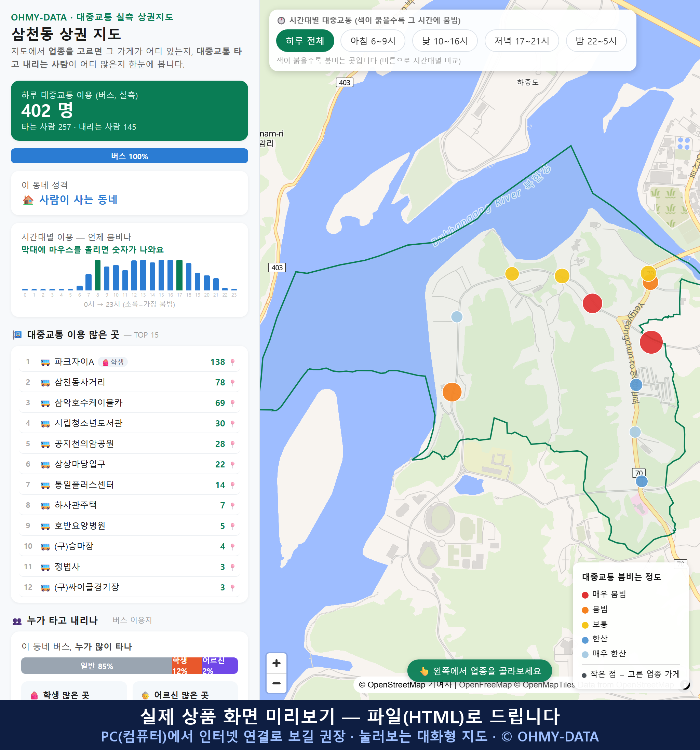Click the blue 한산 legend swatch
This screenshot has height=750, width=700.
point(585,640)
